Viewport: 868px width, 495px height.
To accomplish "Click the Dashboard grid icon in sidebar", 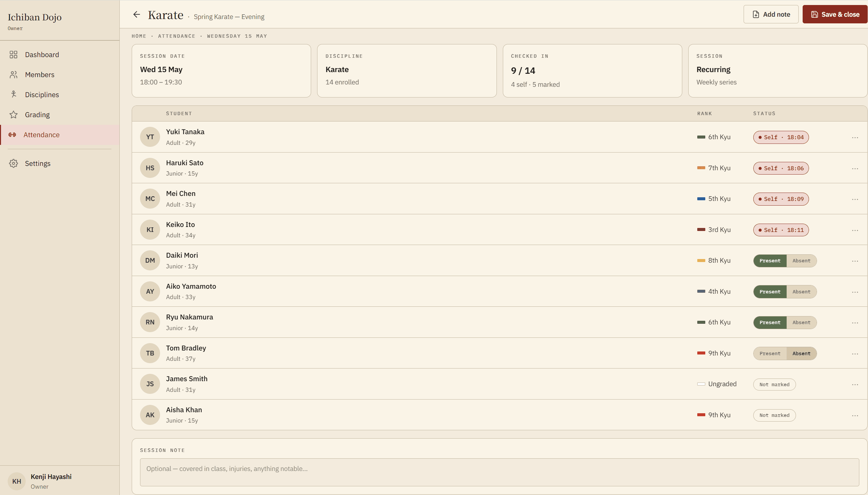I will tap(14, 55).
